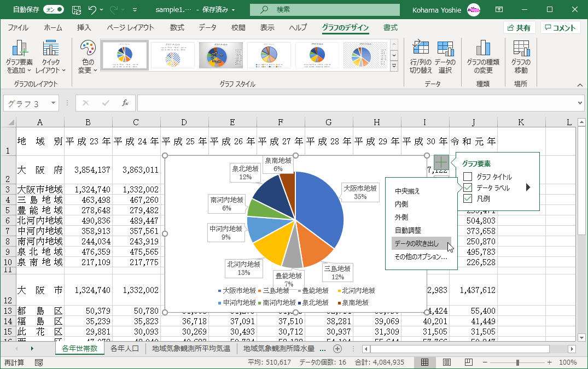Switch to the 挿入 ribbon tab
This screenshot has width=588, height=369.
coord(84,28)
